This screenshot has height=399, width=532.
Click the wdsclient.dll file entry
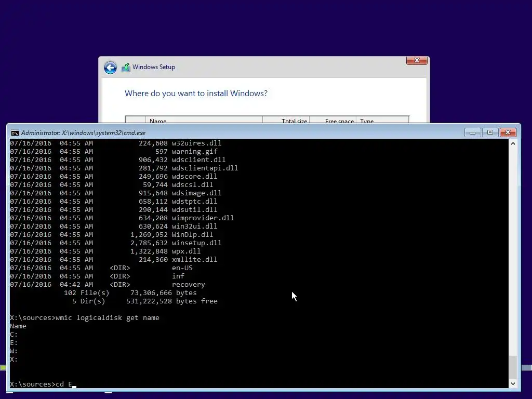(x=117, y=160)
